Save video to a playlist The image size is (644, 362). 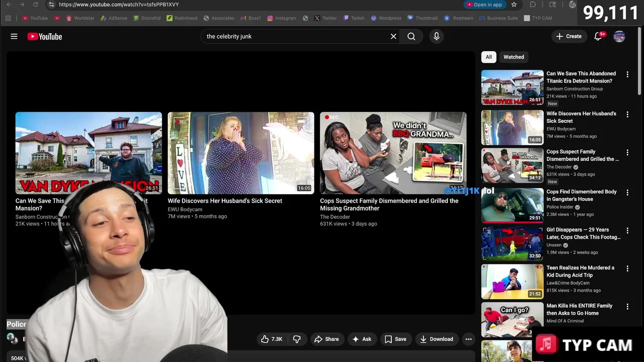(395, 339)
